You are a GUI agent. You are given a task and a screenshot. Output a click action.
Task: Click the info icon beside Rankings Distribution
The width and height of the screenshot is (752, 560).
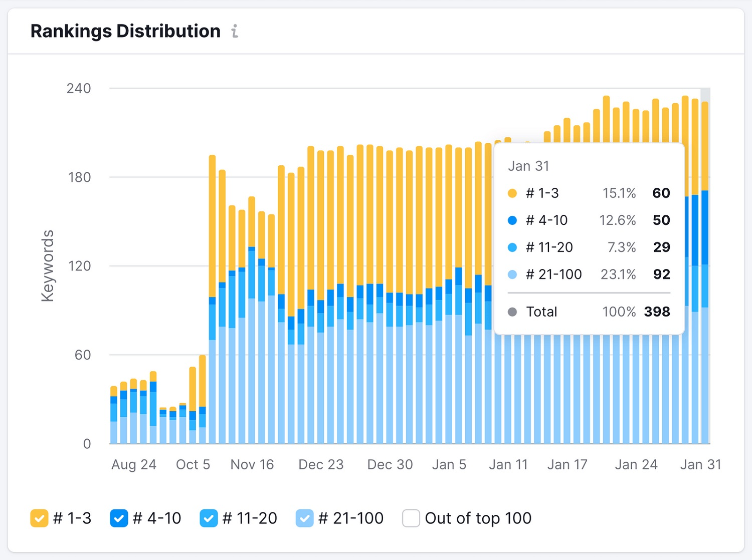point(235,32)
